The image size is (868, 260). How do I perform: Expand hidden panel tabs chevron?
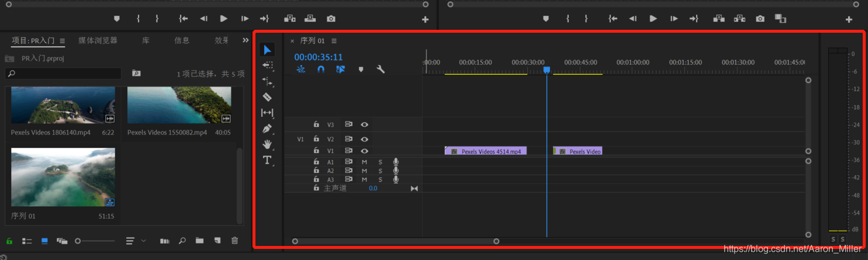245,40
